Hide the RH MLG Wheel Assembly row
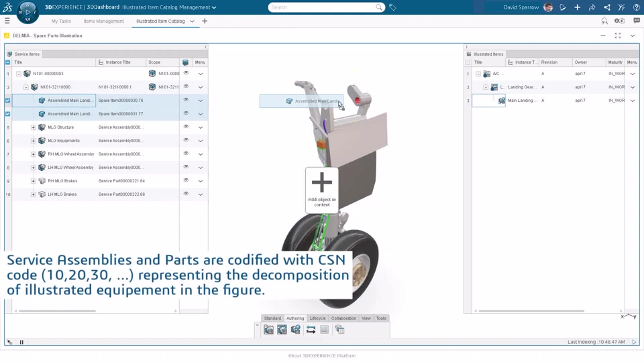 186,154
